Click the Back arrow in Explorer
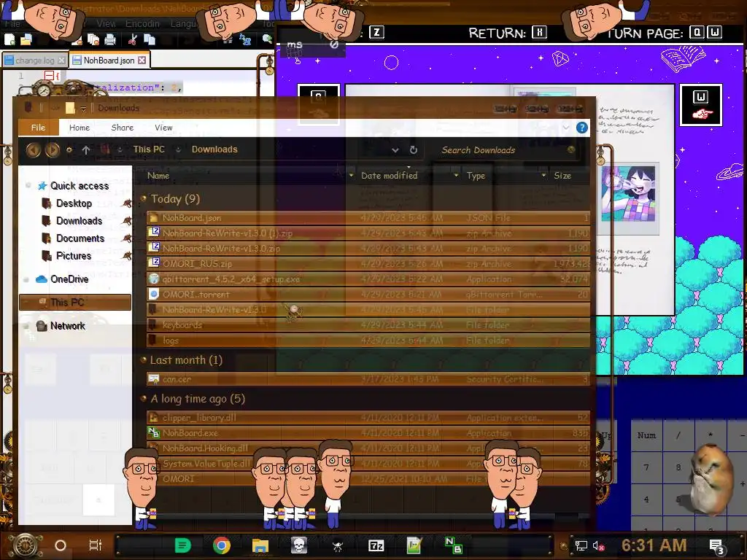The image size is (747, 560). pos(34,150)
